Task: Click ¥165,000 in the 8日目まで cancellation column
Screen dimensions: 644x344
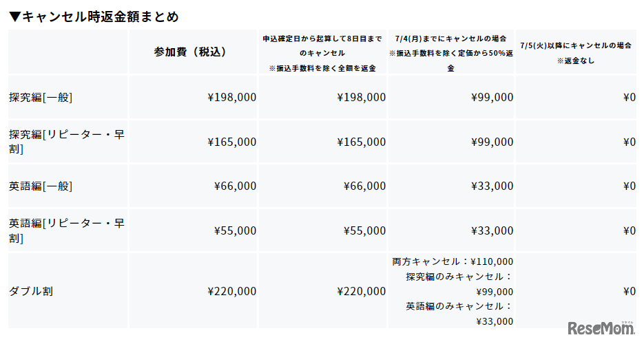Action: [x=361, y=142]
